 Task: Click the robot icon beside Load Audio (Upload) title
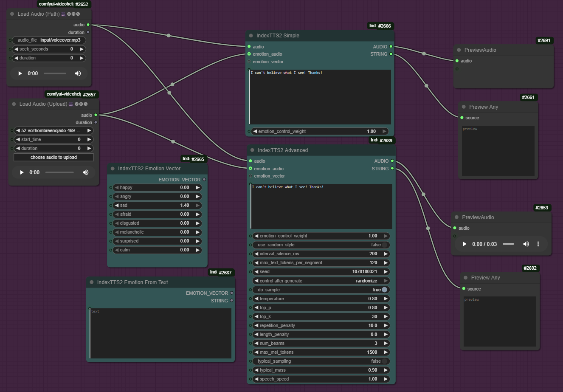[x=71, y=104]
